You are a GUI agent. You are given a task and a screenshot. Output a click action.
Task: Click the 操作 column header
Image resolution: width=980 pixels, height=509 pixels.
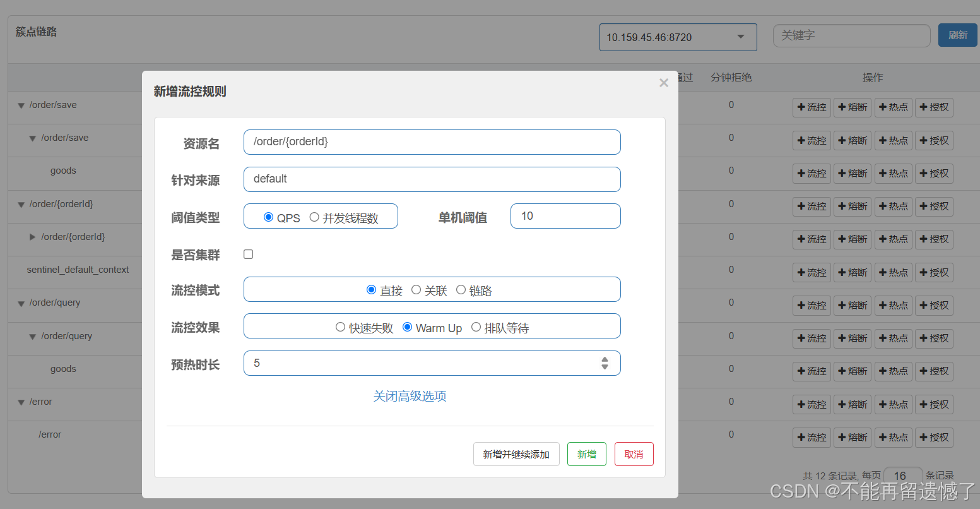coord(873,77)
